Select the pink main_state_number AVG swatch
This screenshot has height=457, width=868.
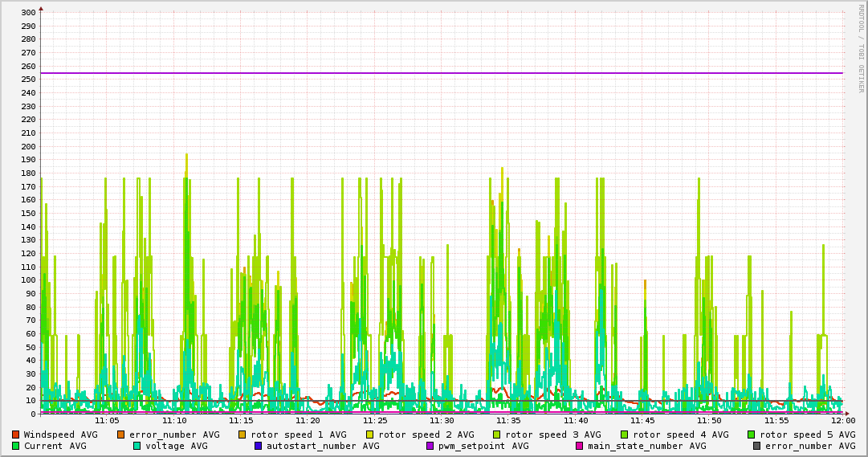point(579,446)
